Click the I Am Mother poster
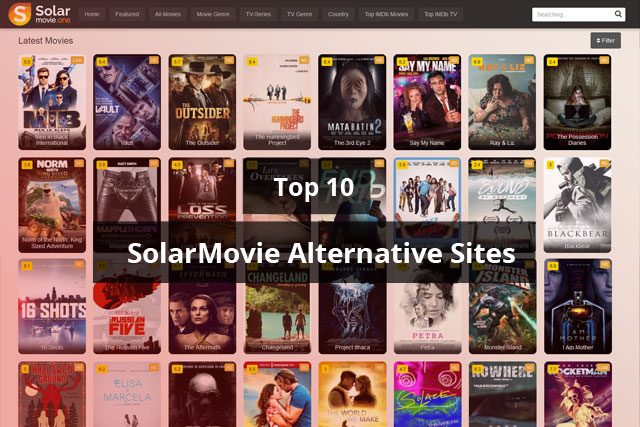Screen dimensions: 640x427 [x=578, y=306]
